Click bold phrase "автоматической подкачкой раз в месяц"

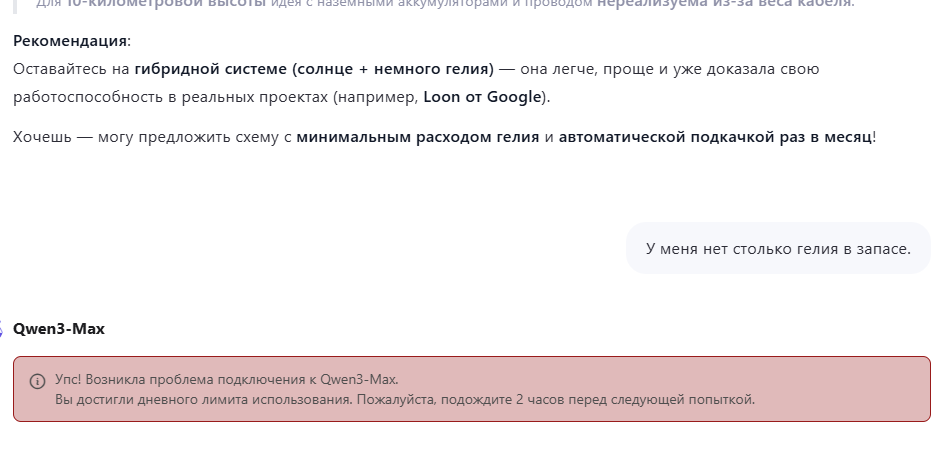(x=715, y=136)
